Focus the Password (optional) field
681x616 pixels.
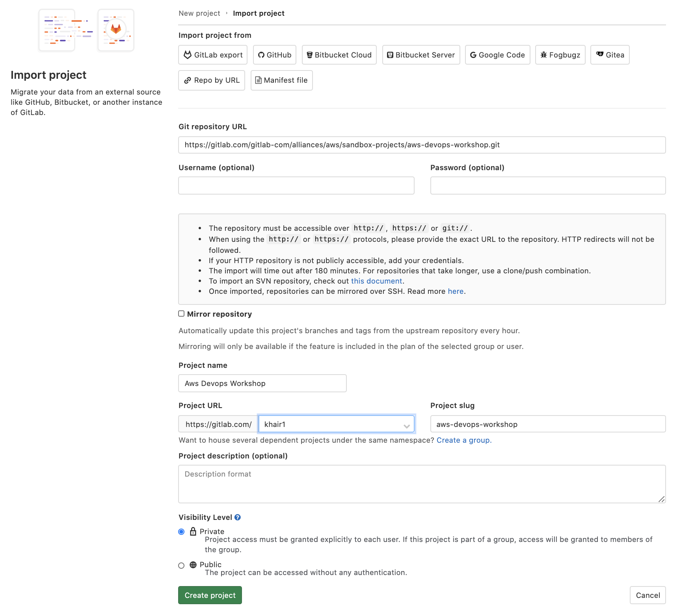(548, 186)
